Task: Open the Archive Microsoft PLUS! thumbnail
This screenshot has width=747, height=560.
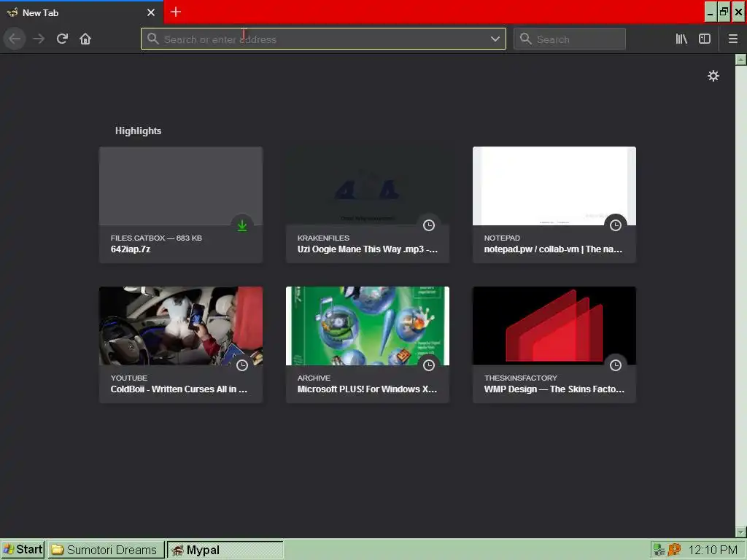Action: pyautogui.click(x=368, y=326)
